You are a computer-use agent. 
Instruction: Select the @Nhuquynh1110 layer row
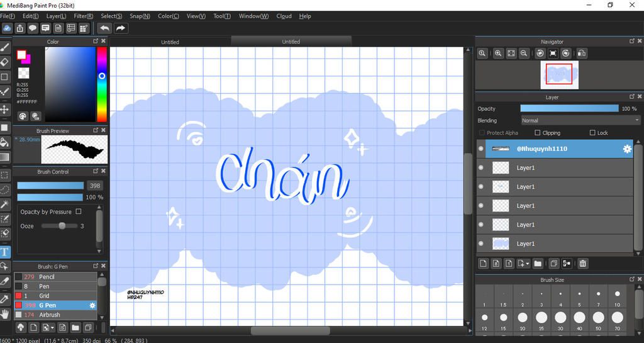tap(559, 149)
